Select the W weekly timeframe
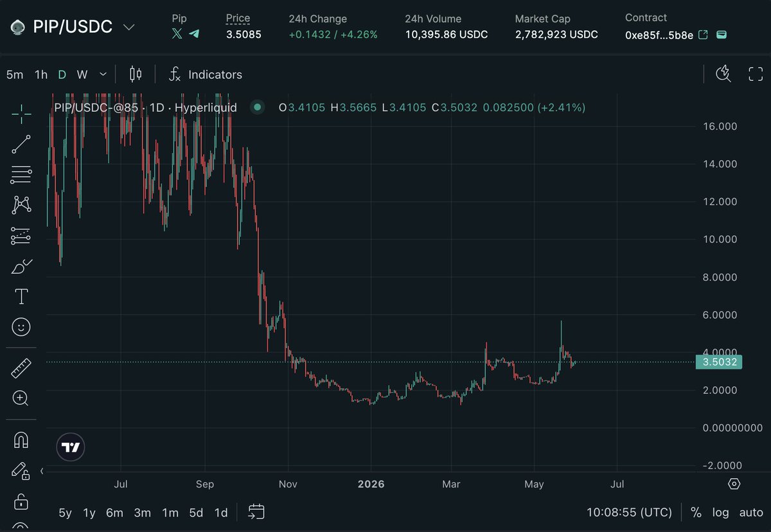The image size is (771, 532). pos(82,75)
